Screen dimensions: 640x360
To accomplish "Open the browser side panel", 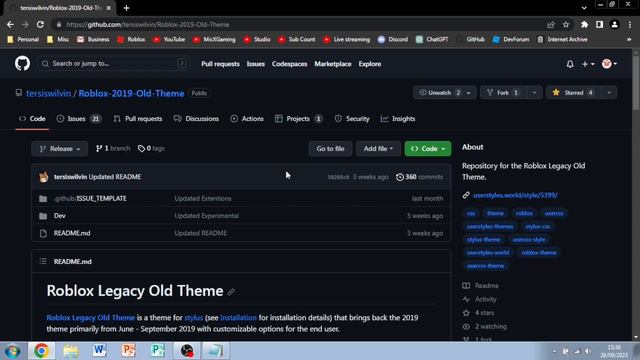I will coord(599,24).
